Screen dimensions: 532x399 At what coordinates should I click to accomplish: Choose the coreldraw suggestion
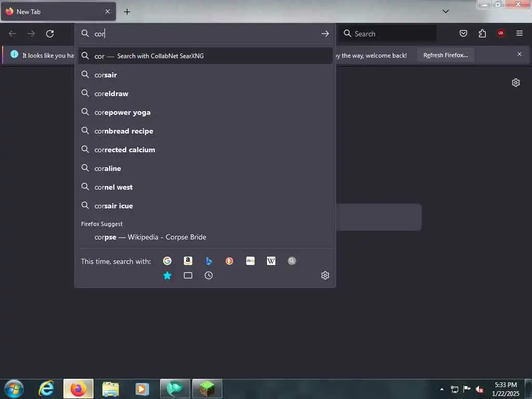tap(205, 94)
